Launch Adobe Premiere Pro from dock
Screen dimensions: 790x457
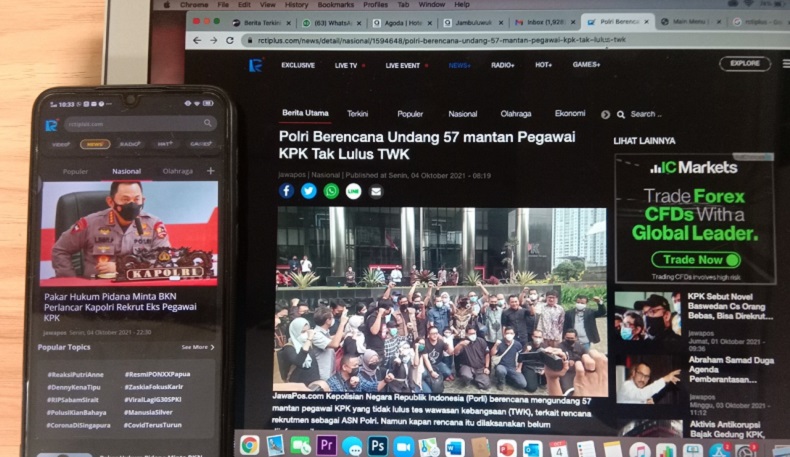tap(326, 445)
